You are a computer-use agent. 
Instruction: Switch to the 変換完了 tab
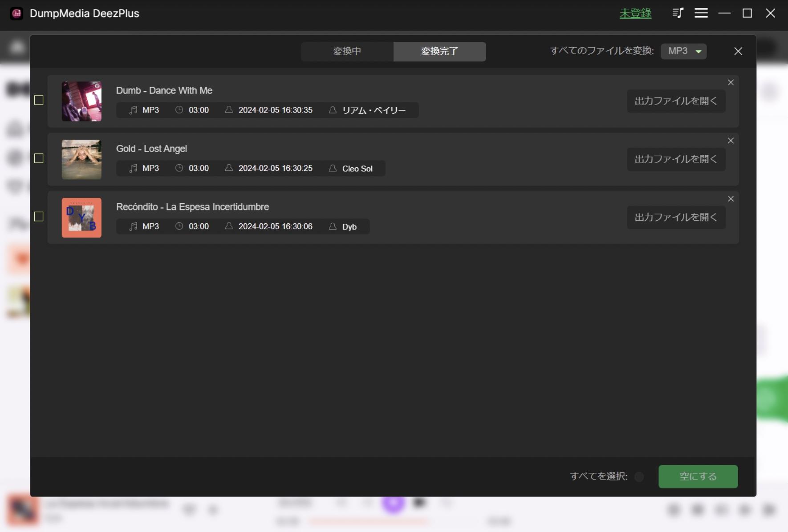point(440,51)
